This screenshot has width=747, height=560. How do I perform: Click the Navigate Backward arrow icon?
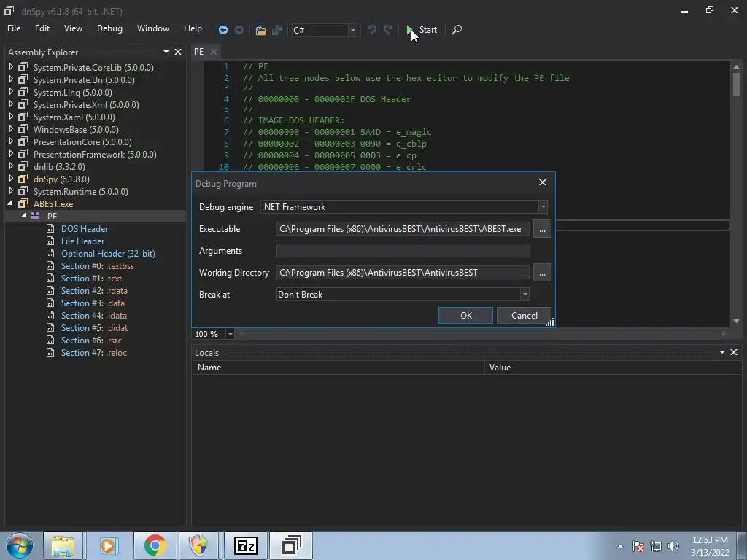point(223,30)
